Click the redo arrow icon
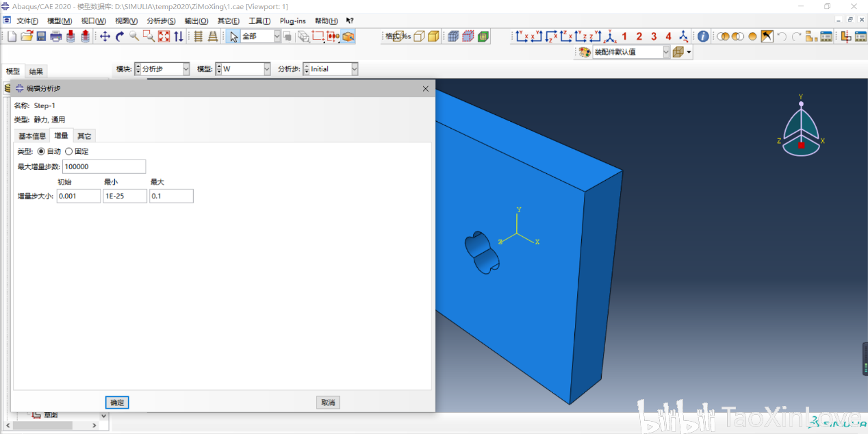The image size is (868, 434). pyautogui.click(x=797, y=36)
